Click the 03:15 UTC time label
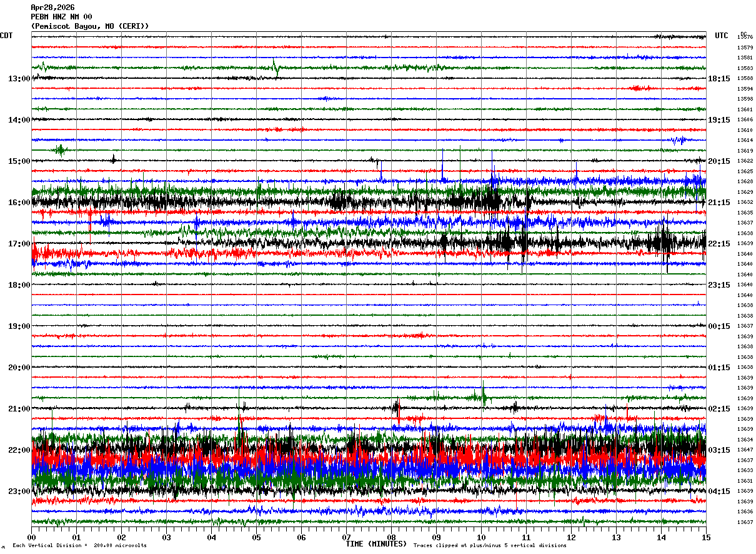The image size is (756, 554). click(719, 450)
